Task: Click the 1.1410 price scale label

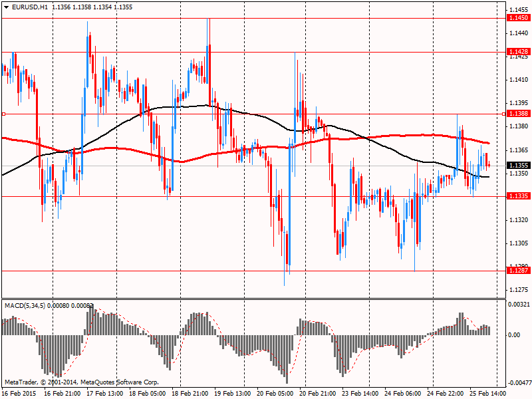Action: 517,80
